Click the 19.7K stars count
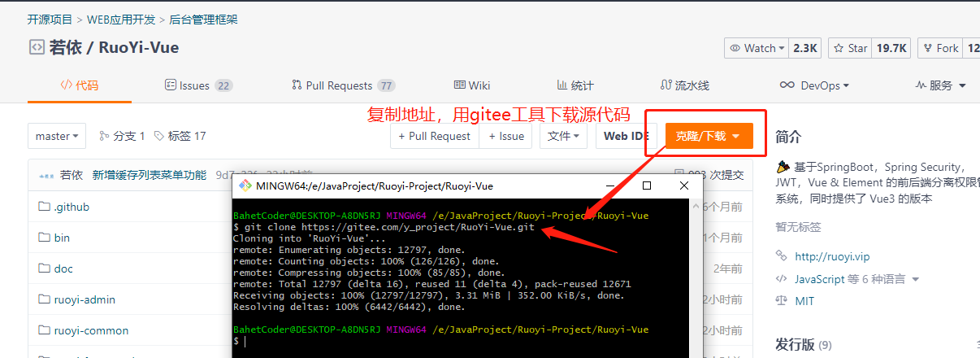The image size is (980, 358). (x=891, y=48)
